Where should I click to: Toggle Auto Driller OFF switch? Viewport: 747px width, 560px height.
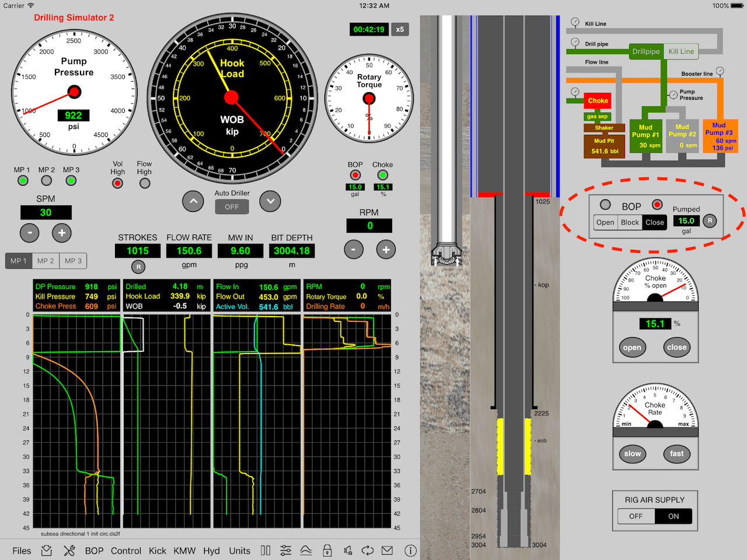(232, 206)
